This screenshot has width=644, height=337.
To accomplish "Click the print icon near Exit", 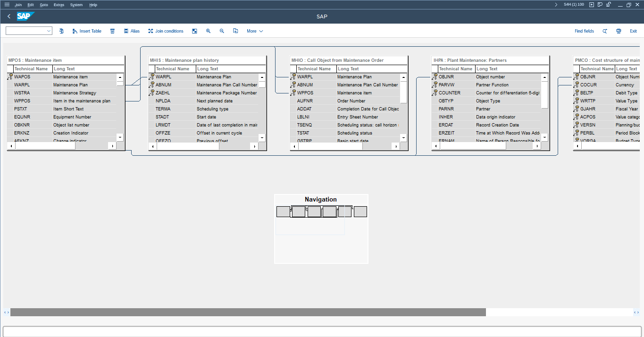I will (x=619, y=31).
